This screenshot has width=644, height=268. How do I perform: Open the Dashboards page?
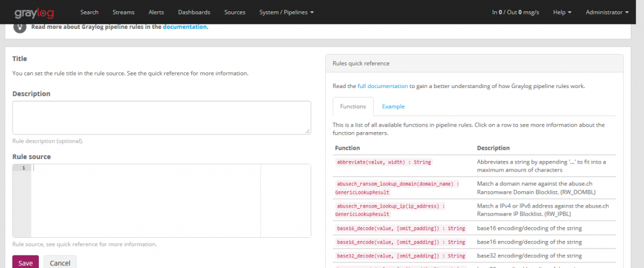(194, 12)
